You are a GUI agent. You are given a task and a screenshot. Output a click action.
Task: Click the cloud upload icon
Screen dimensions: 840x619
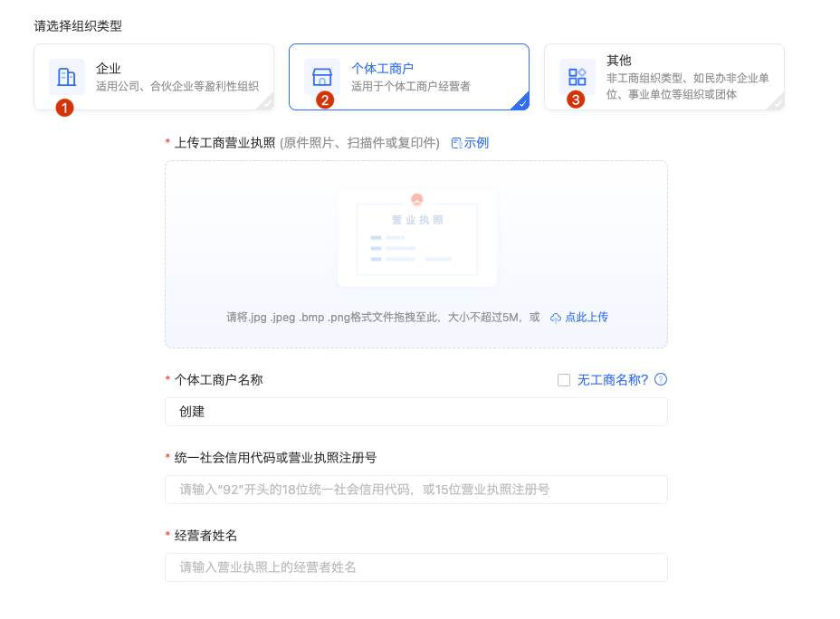pyautogui.click(x=556, y=318)
